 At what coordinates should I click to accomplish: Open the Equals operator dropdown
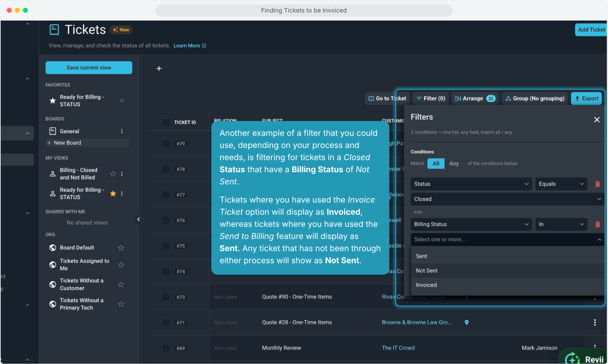coord(561,184)
